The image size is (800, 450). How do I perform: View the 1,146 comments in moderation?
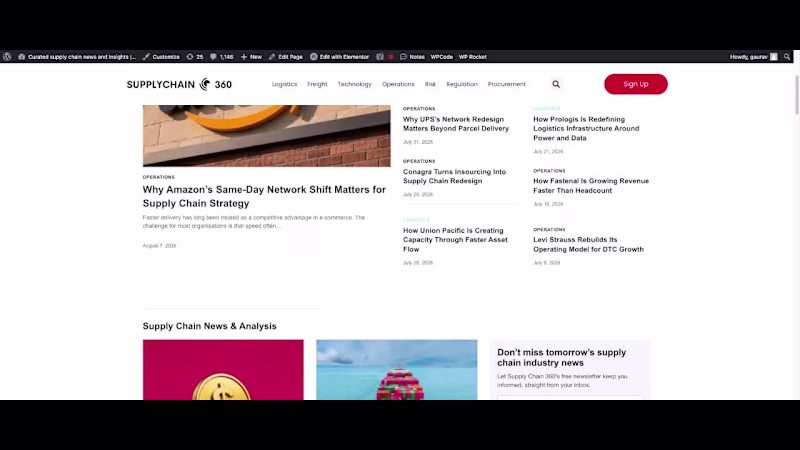point(222,57)
